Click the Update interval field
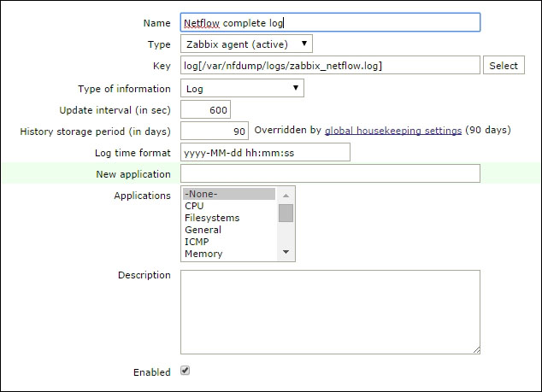The image size is (542, 392). (205, 110)
